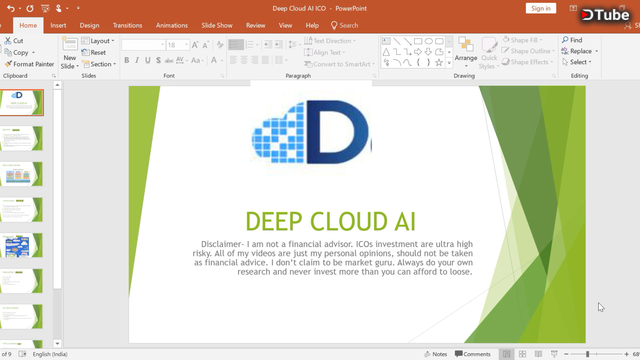Image resolution: width=640 pixels, height=360 pixels.
Task: Click the Redo/Repeat icon
Action: click(x=30, y=8)
